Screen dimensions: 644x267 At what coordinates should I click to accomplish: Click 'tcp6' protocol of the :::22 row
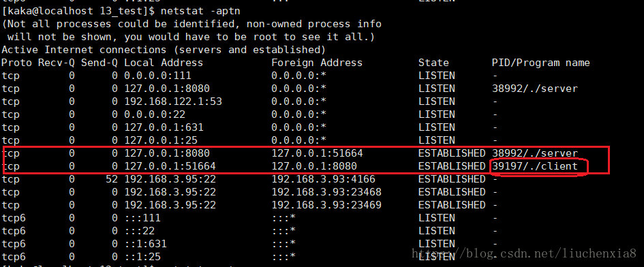point(14,231)
